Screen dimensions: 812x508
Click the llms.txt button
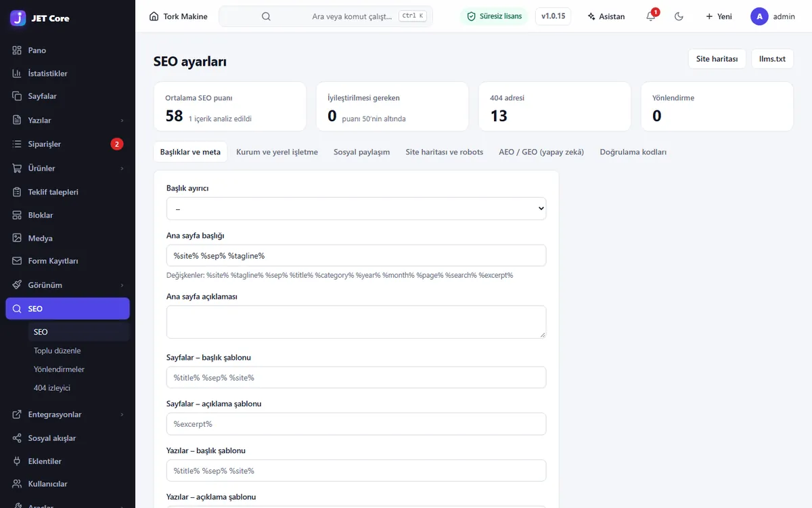(772, 59)
